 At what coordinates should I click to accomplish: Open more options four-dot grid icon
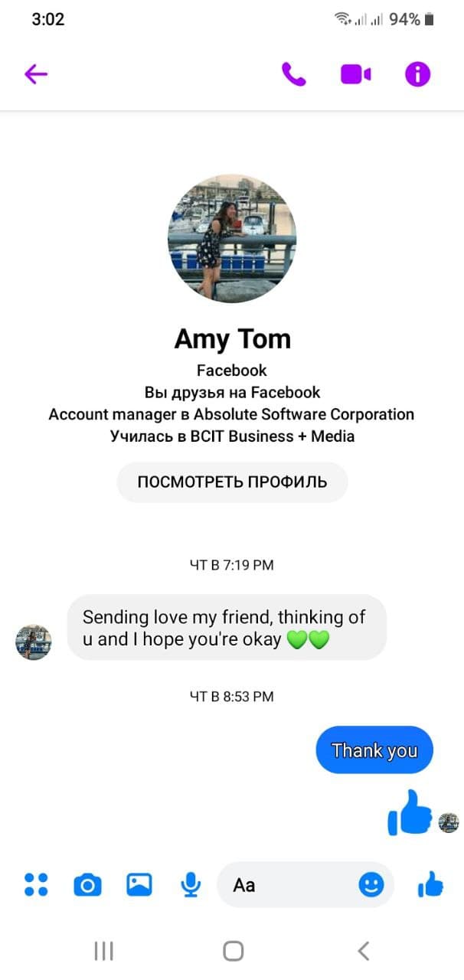click(36, 885)
